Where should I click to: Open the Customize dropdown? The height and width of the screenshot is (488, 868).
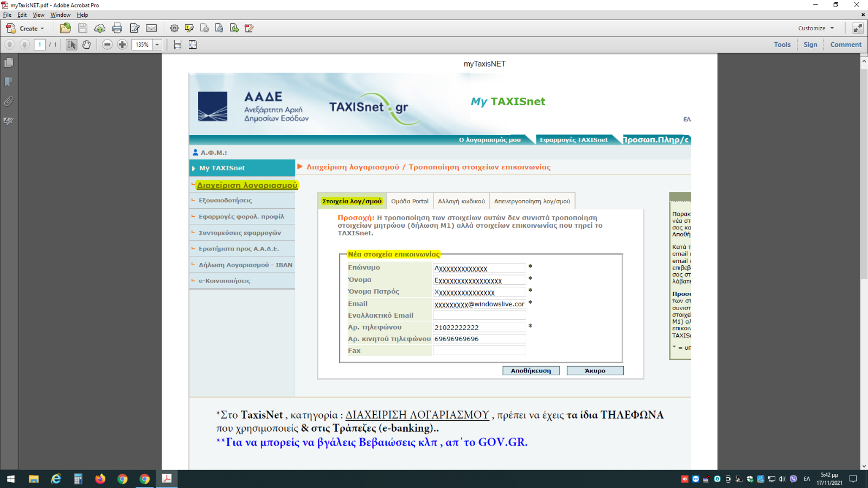tap(816, 28)
